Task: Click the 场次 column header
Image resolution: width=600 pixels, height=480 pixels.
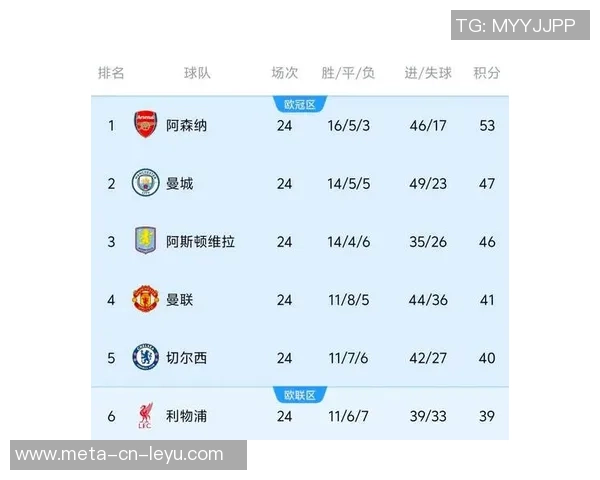Action: coord(285,73)
